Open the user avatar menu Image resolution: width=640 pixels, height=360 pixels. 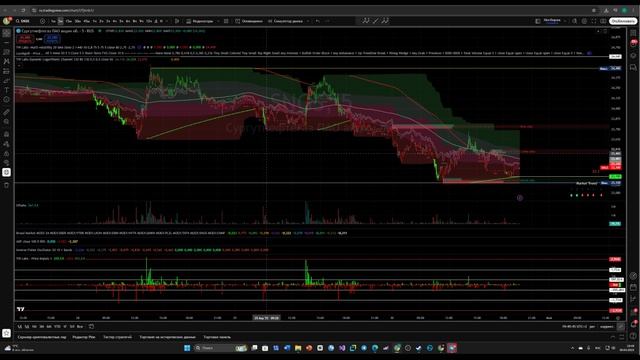(x=6, y=21)
